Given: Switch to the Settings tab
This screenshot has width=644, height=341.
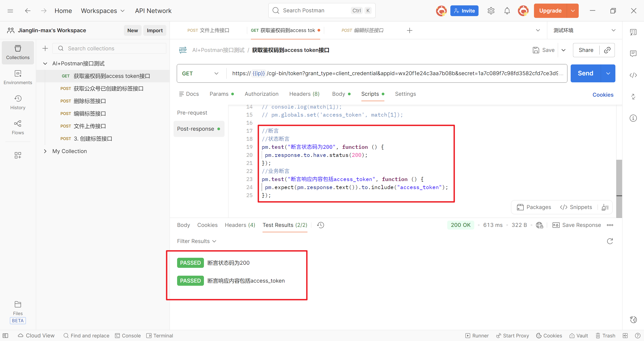Looking at the screenshot, I should coord(405,94).
